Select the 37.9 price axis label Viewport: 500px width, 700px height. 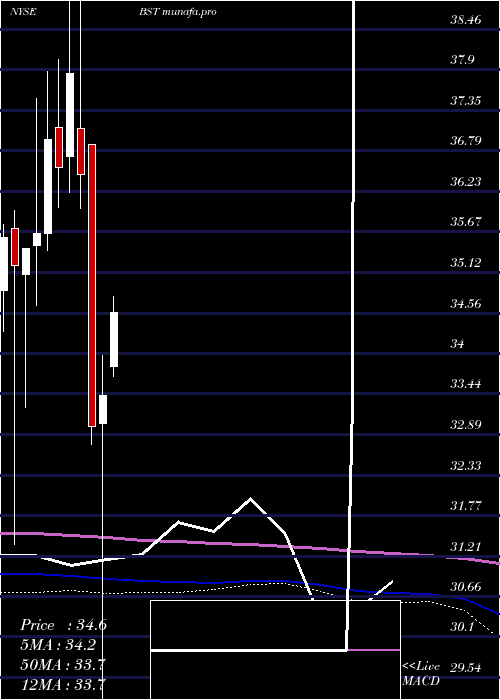point(462,60)
